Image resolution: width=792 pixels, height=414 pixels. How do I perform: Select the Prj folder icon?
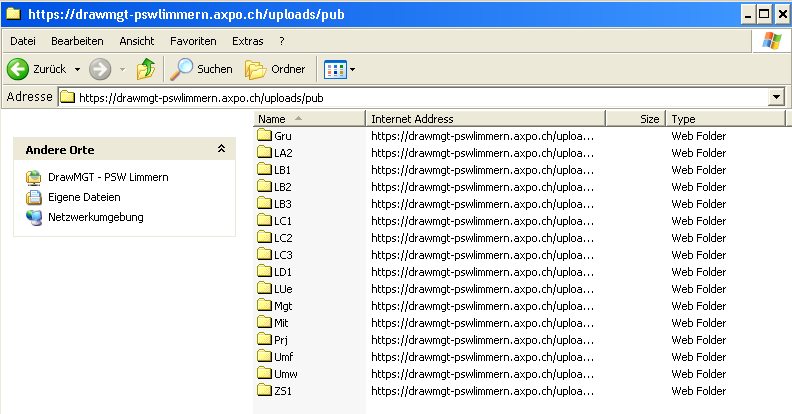click(264, 339)
